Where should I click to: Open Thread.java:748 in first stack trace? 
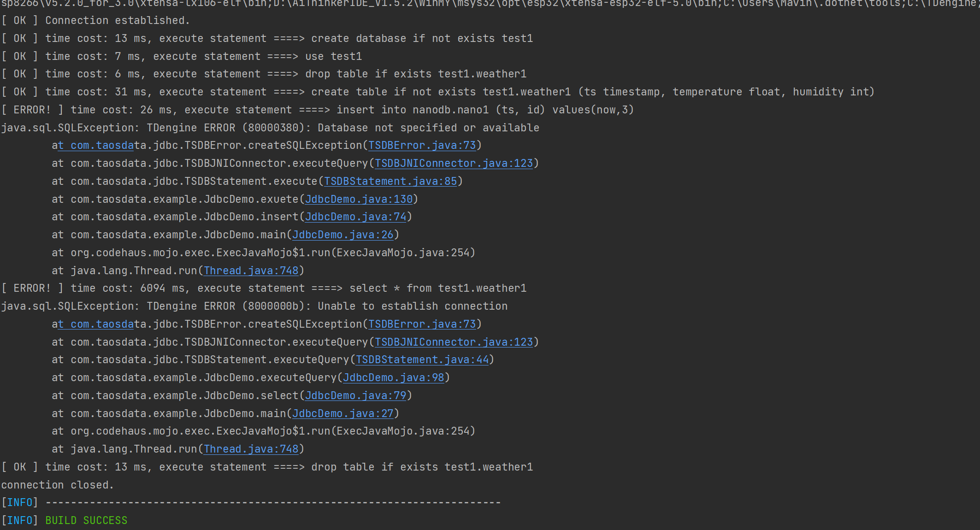pos(251,271)
